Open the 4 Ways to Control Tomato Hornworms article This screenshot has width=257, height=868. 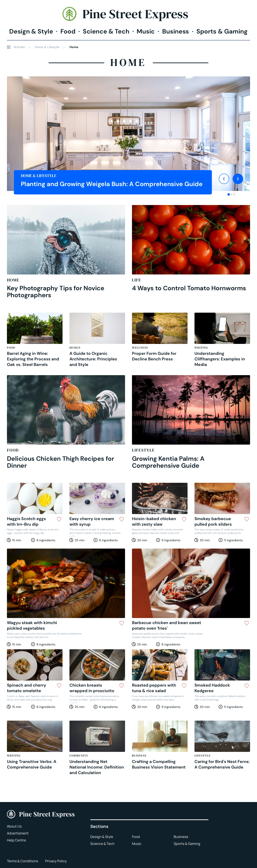[x=189, y=288]
